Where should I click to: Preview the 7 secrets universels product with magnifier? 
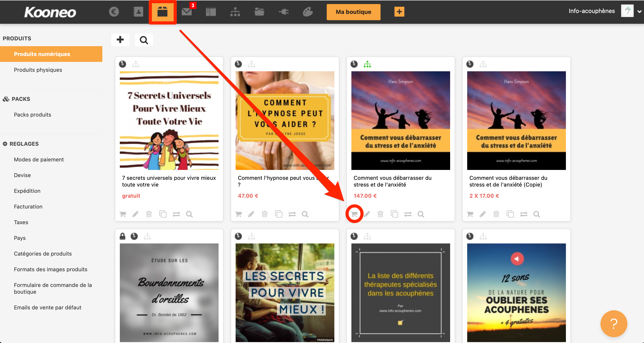coord(189,214)
